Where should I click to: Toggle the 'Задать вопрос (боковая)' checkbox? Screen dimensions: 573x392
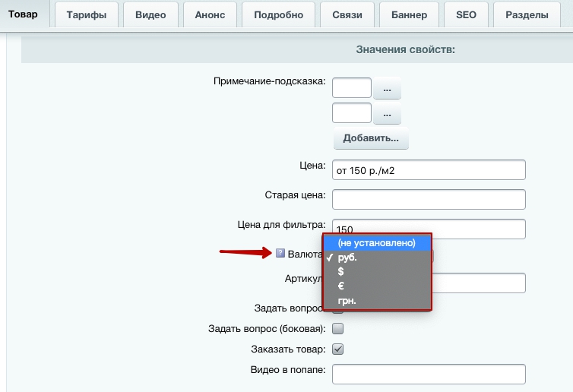(x=338, y=328)
